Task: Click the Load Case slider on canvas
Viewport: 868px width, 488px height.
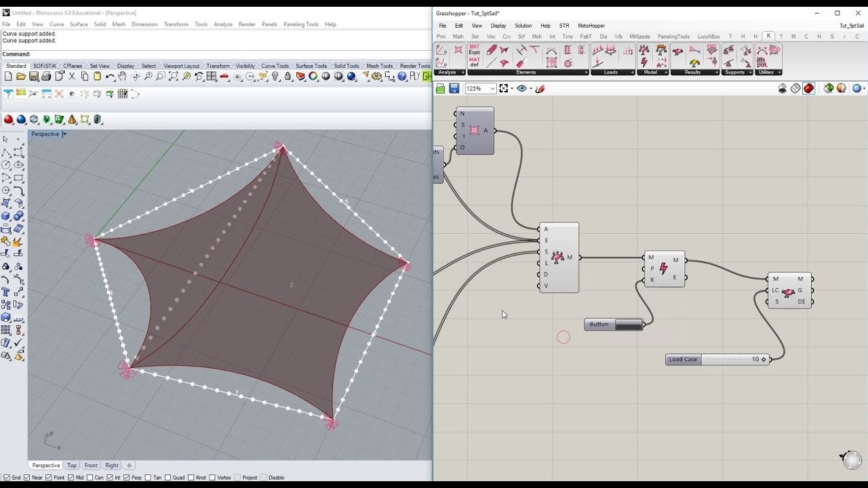Action: pyautogui.click(x=718, y=359)
